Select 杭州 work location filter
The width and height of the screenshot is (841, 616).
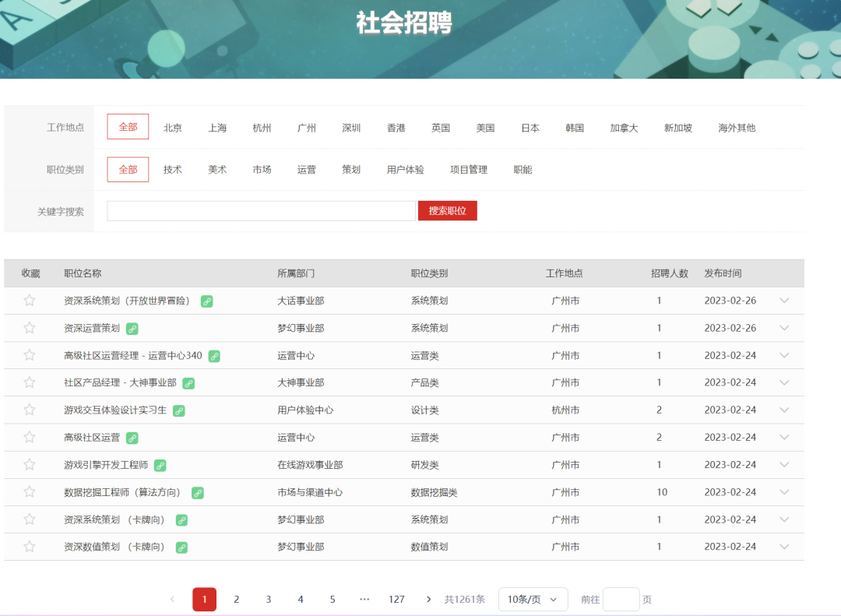[262, 128]
